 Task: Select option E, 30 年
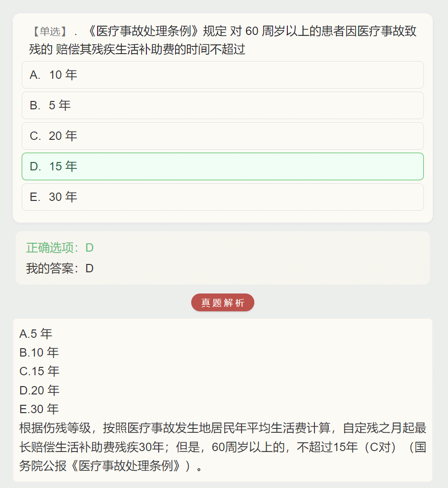(222, 197)
